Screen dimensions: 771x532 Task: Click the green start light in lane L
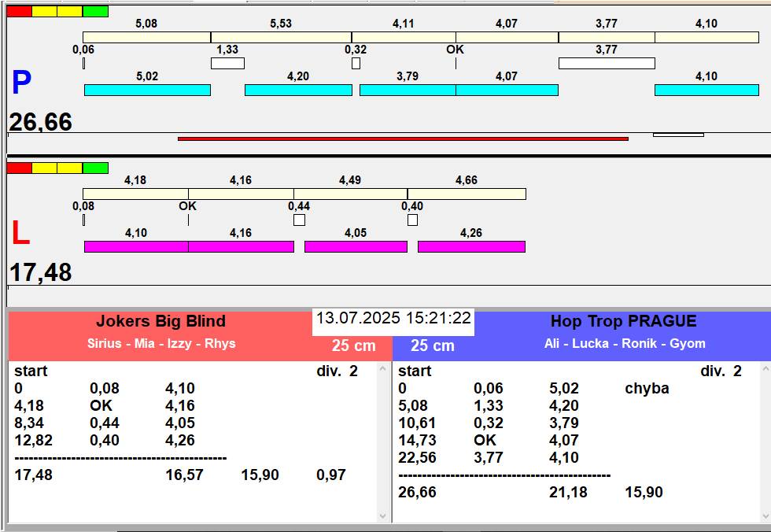pyautogui.click(x=95, y=168)
